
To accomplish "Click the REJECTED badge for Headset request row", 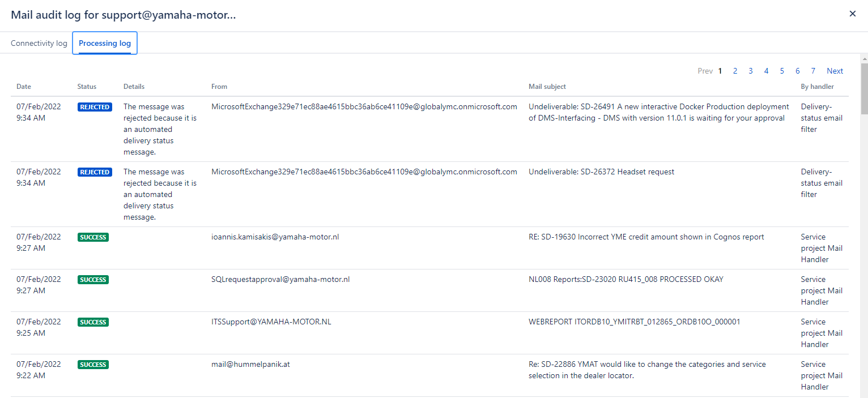I will pos(95,172).
